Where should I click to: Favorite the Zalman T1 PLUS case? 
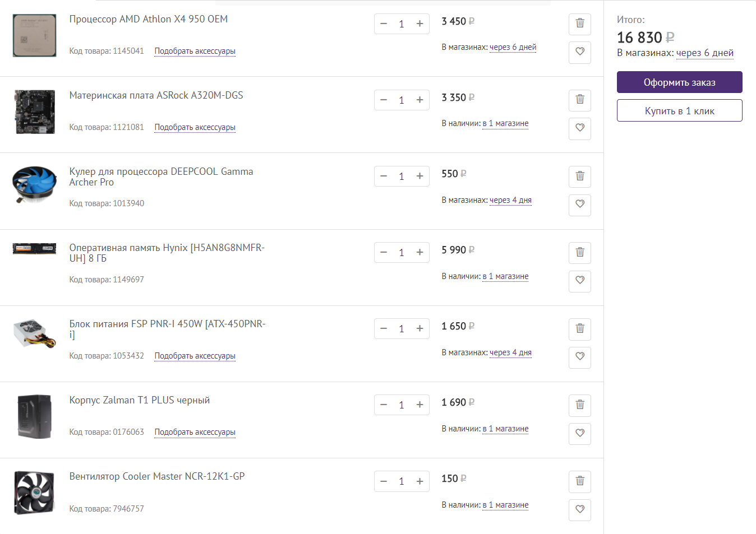tap(580, 433)
